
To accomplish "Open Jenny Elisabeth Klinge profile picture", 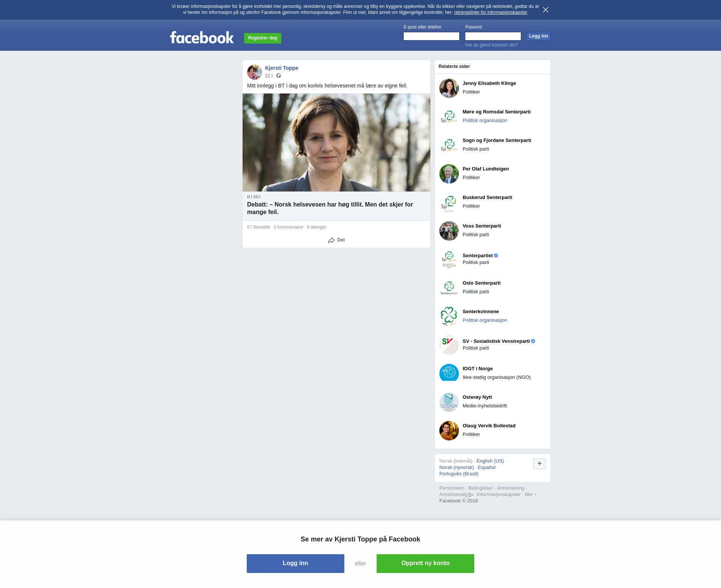I will [449, 88].
